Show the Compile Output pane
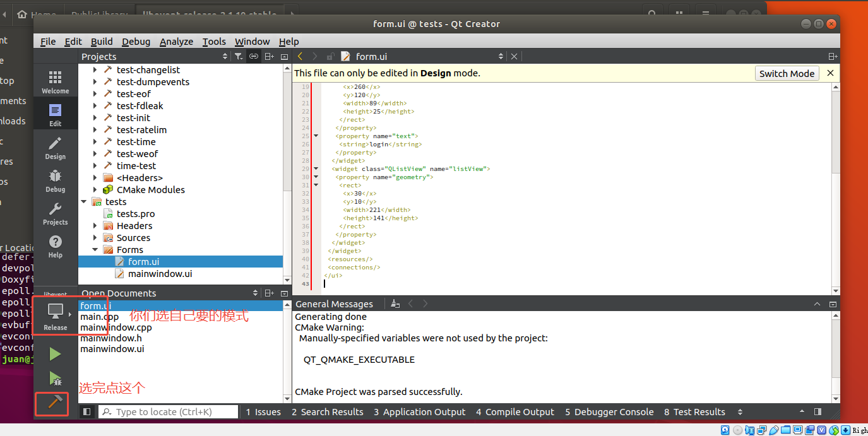This screenshot has height=436, width=868. pyautogui.click(x=514, y=411)
